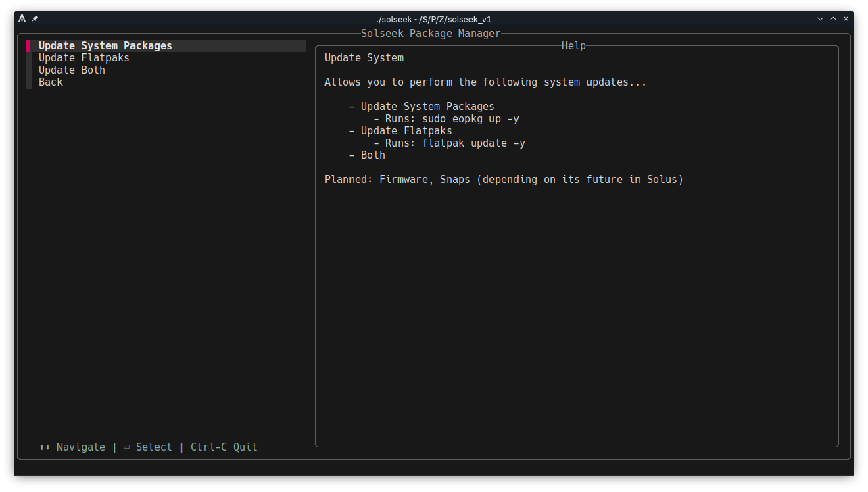The height and width of the screenshot is (492, 868).
Task: Click the Planned Firmware, Snaps line
Action: tap(504, 180)
